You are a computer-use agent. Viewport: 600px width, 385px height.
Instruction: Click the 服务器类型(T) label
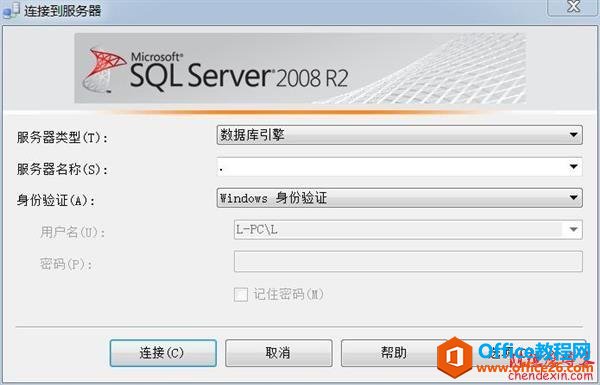click(62, 137)
